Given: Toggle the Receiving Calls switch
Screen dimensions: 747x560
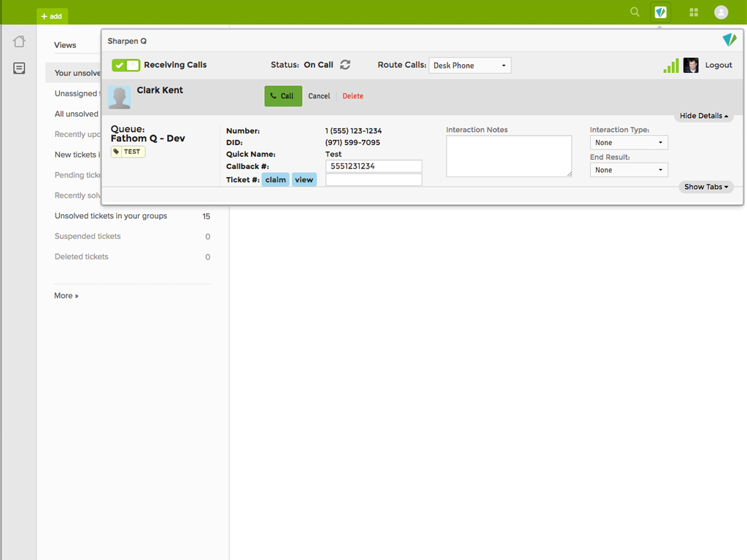Looking at the screenshot, I should pyautogui.click(x=125, y=66).
